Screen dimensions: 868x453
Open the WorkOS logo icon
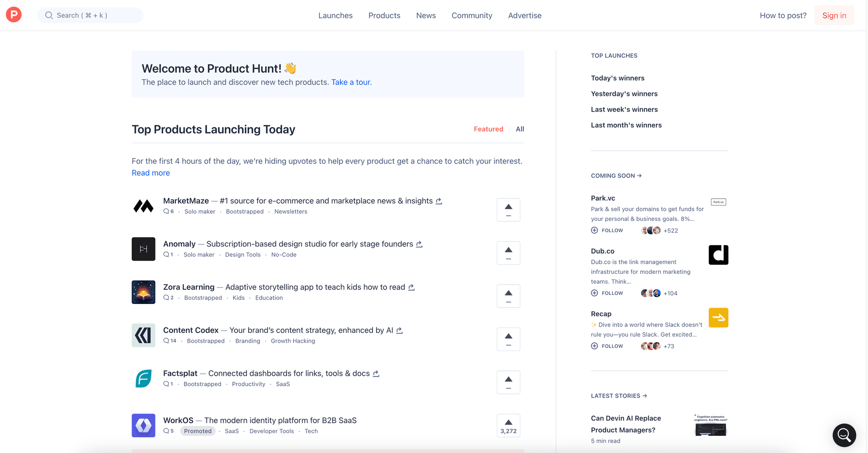(143, 425)
